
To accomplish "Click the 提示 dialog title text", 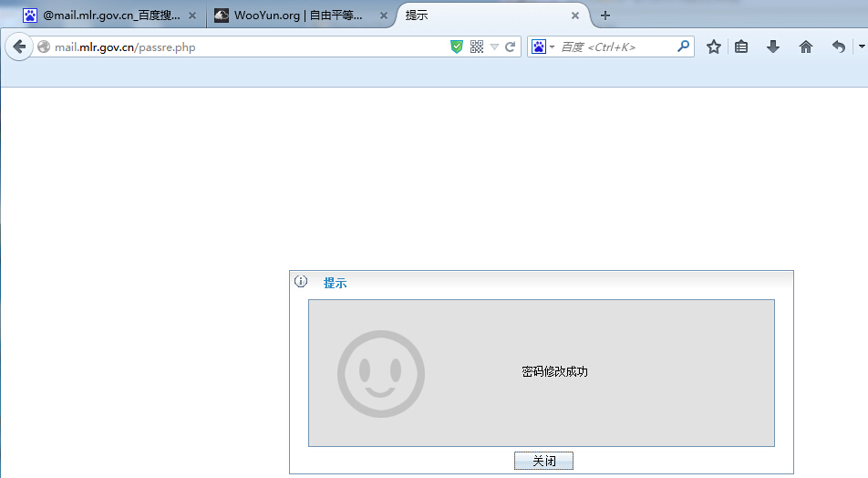I will coord(335,283).
